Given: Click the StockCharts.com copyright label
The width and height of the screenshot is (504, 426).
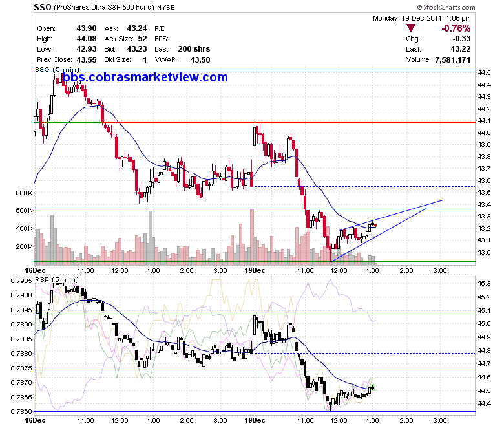Looking at the screenshot, I should 446,7.
